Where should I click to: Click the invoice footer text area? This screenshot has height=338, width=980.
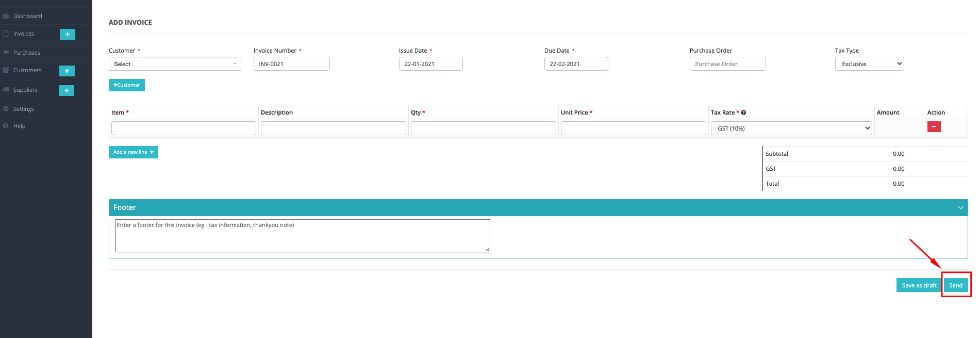tap(303, 236)
